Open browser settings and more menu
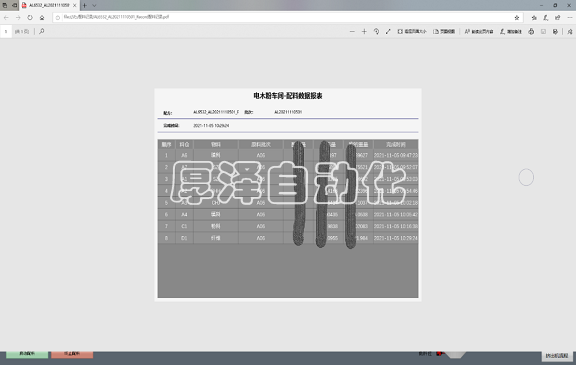Viewport: 576px width, 365px height. 570,17
